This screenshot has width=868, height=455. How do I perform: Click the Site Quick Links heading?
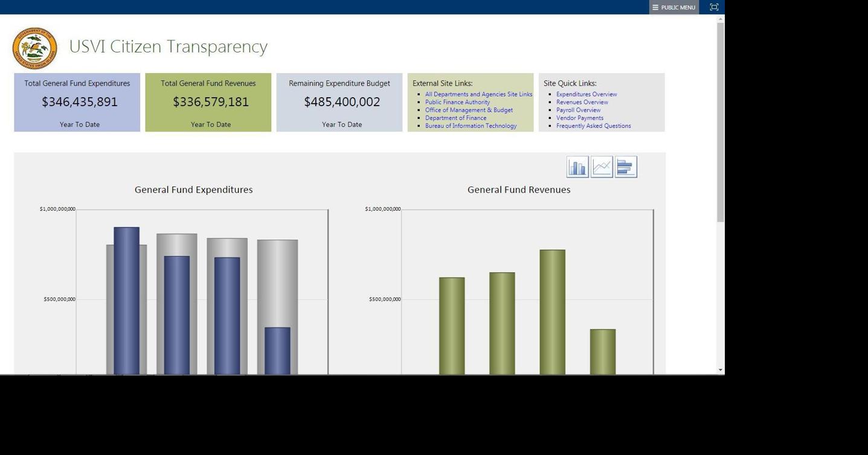pyautogui.click(x=570, y=83)
